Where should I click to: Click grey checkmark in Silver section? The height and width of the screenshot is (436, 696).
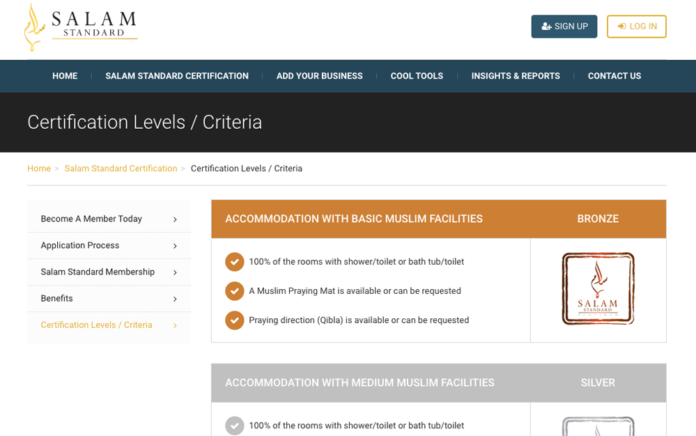click(x=234, y=426)
